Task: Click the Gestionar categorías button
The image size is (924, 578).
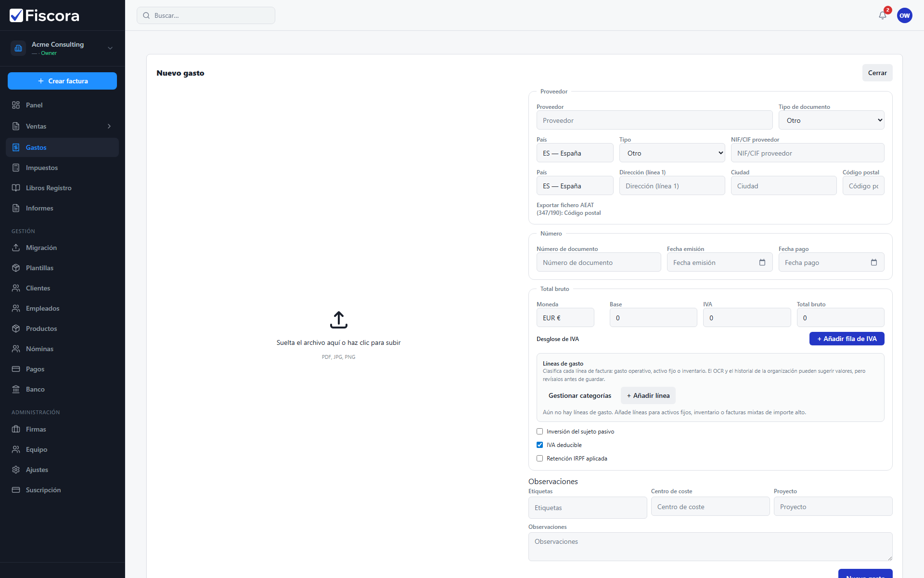Action: point(579,395)
